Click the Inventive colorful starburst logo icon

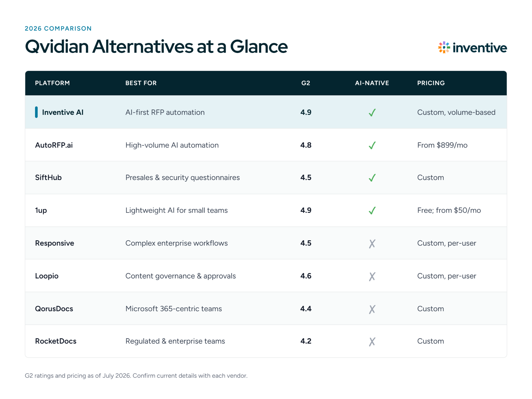(444, 48)
